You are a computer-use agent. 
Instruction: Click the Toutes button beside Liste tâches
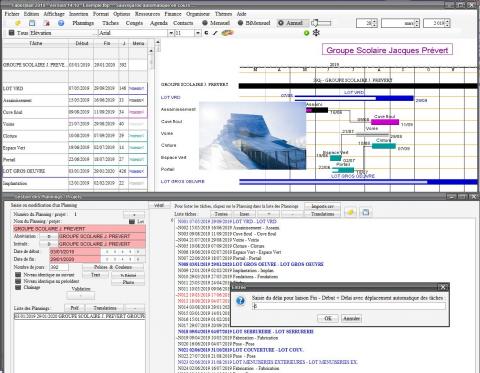coord(221,214)
